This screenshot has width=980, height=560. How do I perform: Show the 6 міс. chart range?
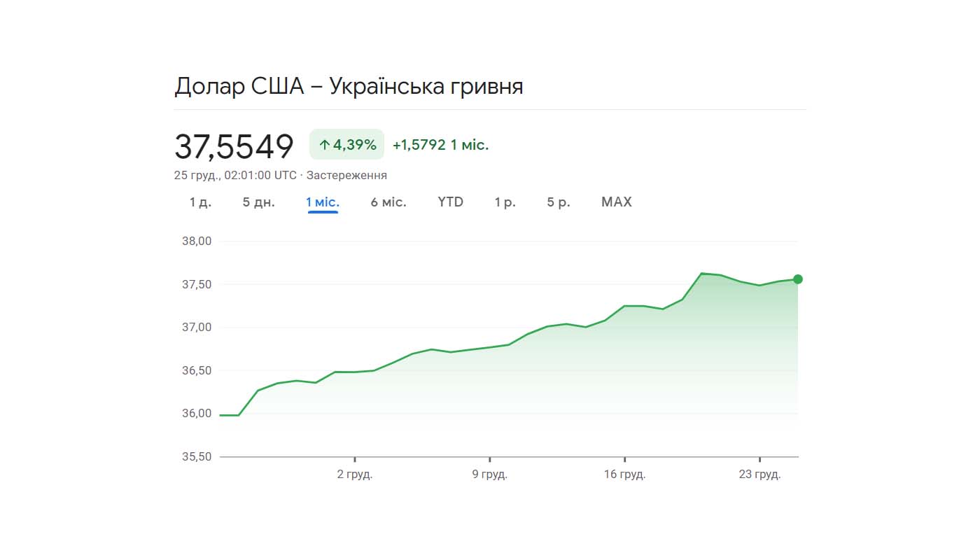[x=388, y=202]
